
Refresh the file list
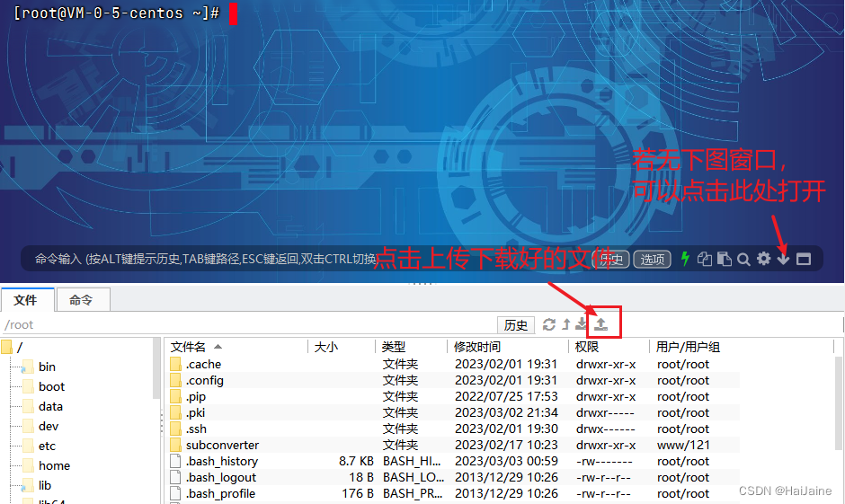[x=548, y=324]
